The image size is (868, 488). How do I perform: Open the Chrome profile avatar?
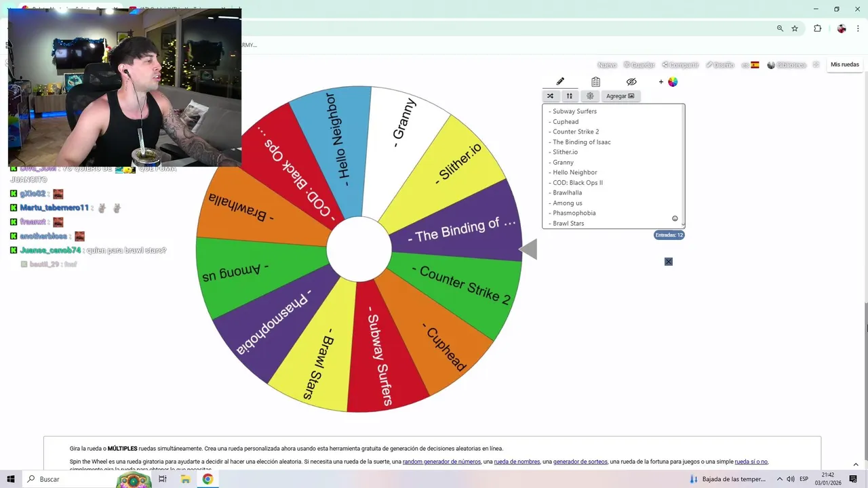(x=842, y=28)
